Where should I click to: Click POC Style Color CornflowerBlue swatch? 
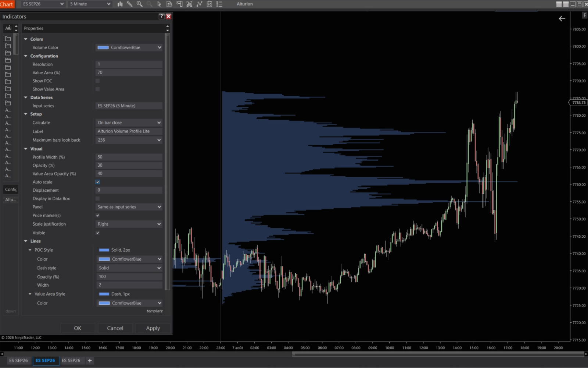coord(104,259)
